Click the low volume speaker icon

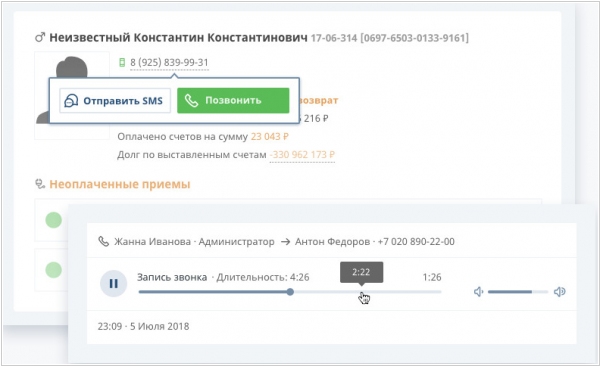(478, 292)
